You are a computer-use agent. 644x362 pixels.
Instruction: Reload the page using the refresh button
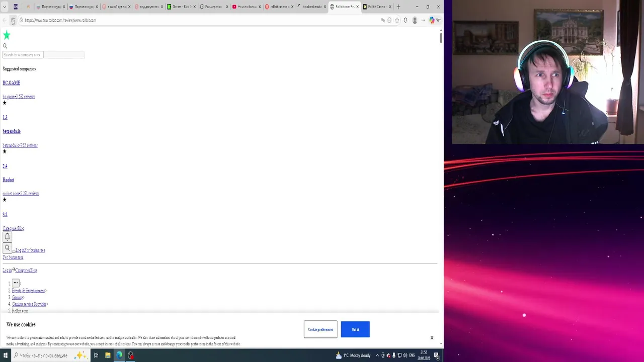[13, 20]
